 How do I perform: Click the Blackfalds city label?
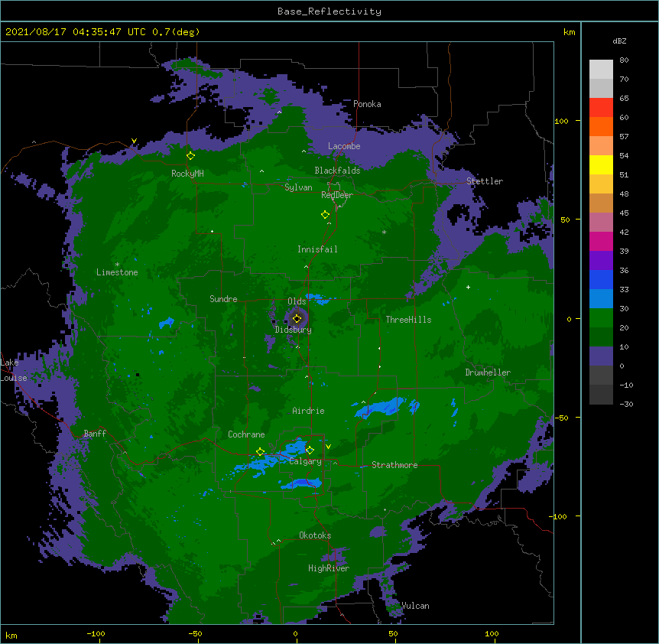point(337,171)
